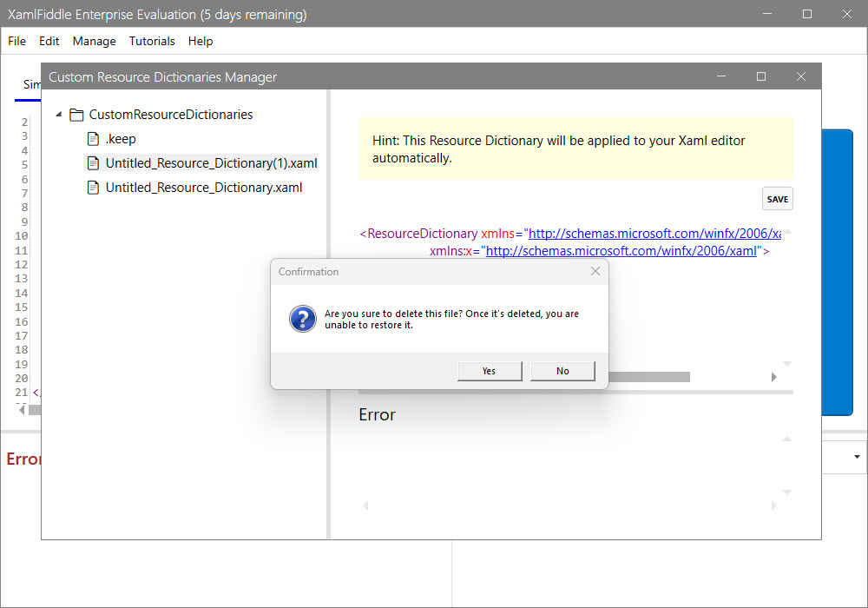This screenshot has width=868, height=608.
Task: Click the code editor scroll down arrow
Action: point(786,364)
